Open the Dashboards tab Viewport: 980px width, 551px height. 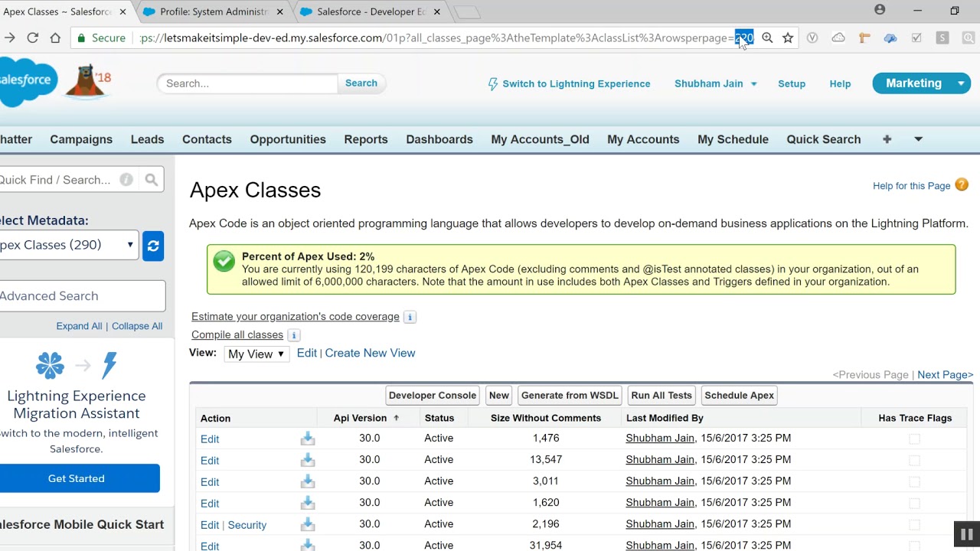click(439, 139)
